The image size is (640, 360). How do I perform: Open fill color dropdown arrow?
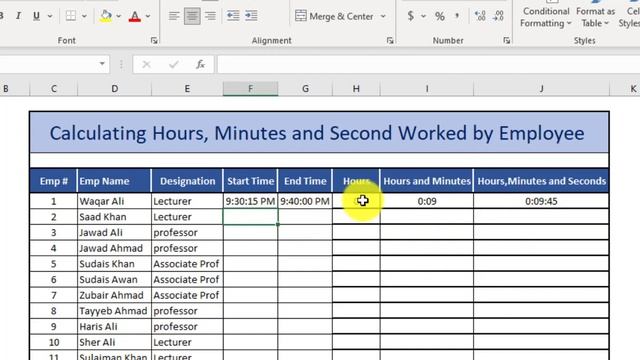[119, 16]
